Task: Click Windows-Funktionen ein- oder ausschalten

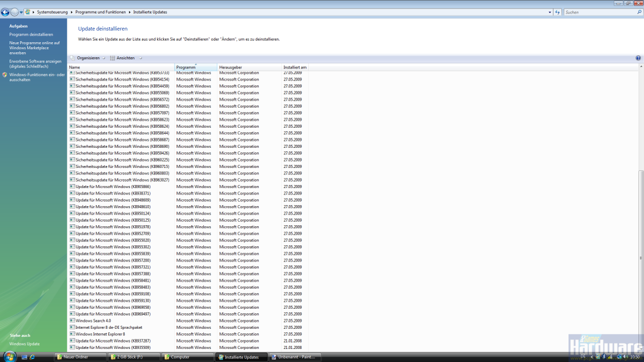Action: [x=37, y=77]
